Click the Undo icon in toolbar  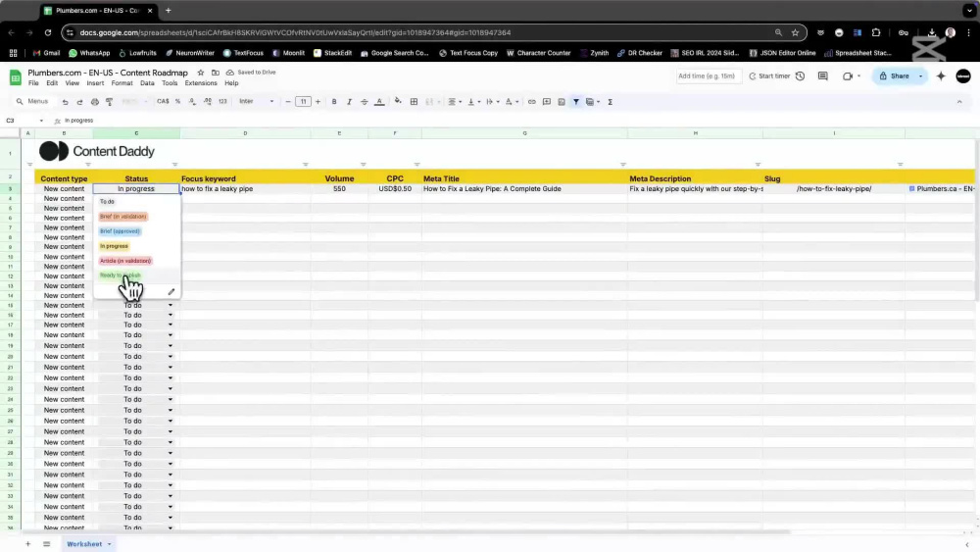click(x=65, y=102)
